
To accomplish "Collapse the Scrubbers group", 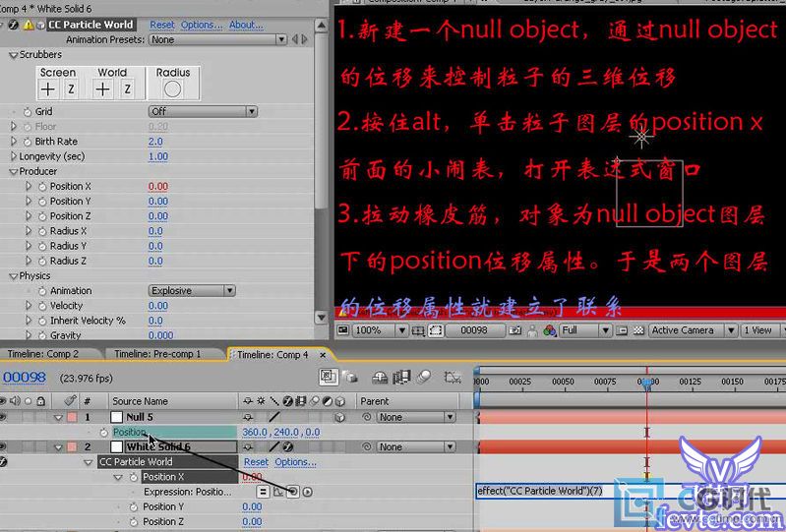I will pos(14,55).
